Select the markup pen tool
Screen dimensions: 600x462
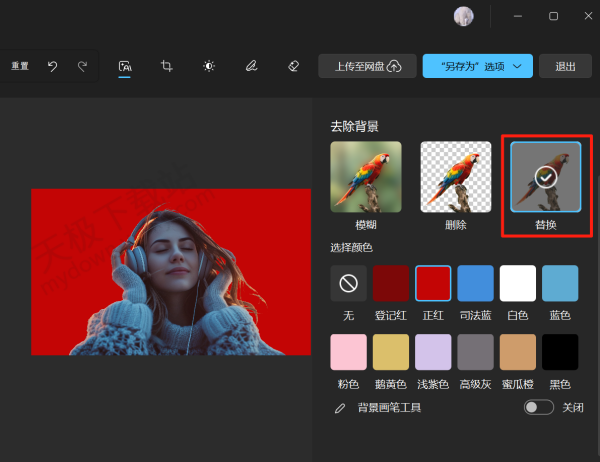(x=251, y=66)
